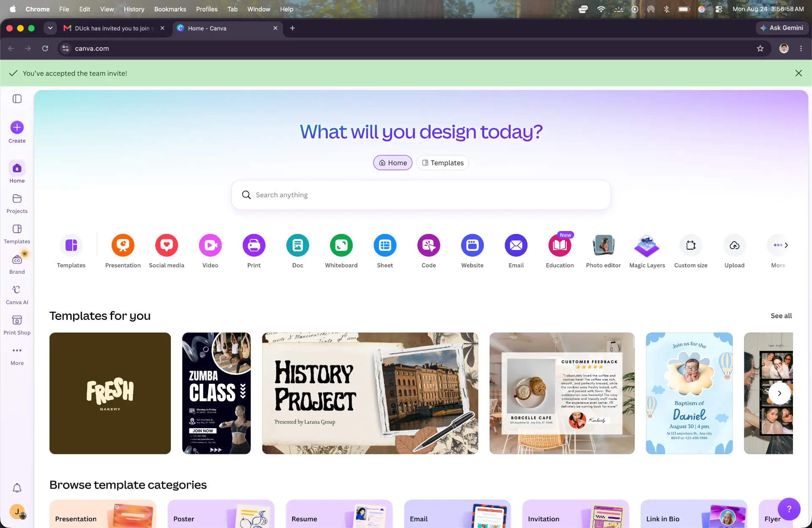Choose the Social media design icon
Viewport: 812px width, 528px height.
(x=167, y=245)
